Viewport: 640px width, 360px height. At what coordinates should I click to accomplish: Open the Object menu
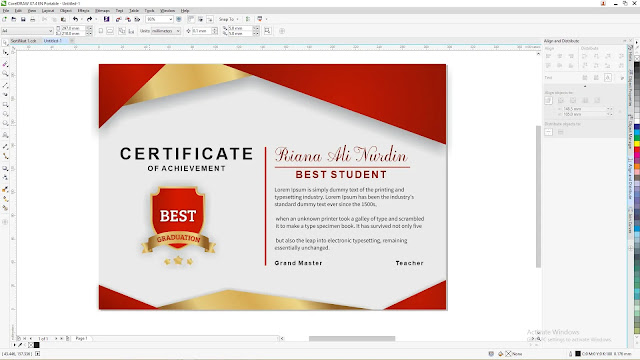tap(66, 11)
